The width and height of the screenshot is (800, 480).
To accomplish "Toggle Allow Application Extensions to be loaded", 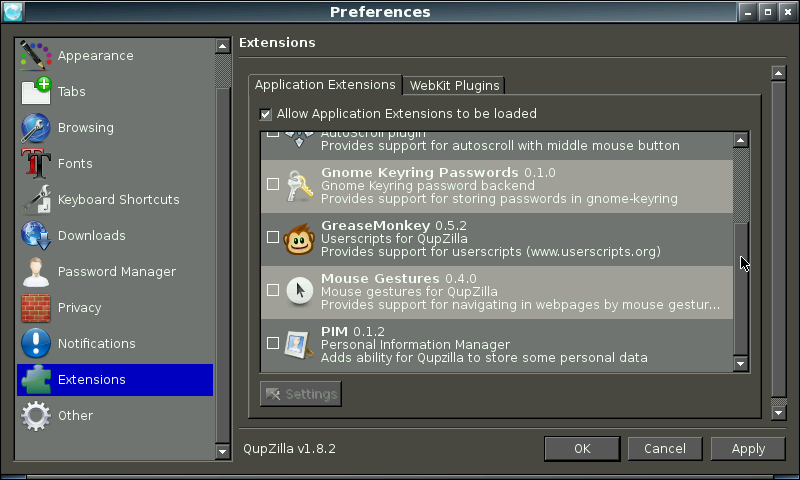I will tap(265, 114).
